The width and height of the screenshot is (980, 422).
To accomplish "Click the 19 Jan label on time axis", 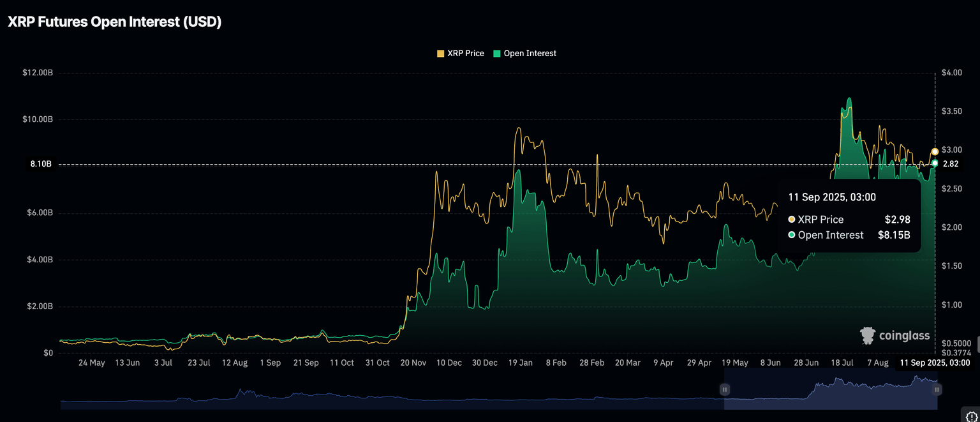I will (x=521, y=363).
